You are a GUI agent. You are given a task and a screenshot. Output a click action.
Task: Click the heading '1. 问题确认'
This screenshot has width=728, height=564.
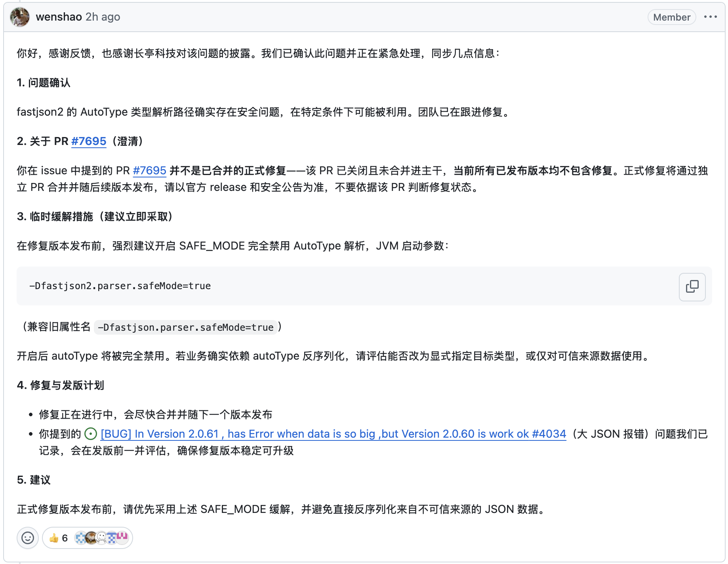coord(44,83)
